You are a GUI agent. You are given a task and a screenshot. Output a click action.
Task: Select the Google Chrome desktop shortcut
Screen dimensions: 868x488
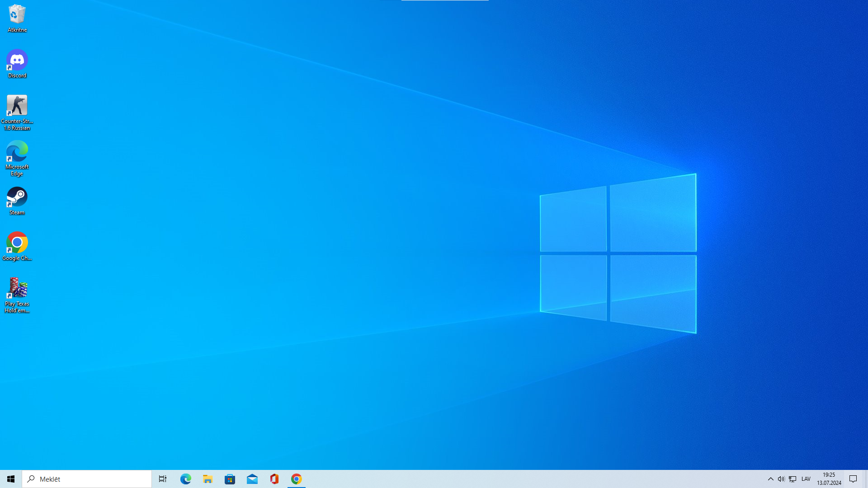[x=17, y=247]
